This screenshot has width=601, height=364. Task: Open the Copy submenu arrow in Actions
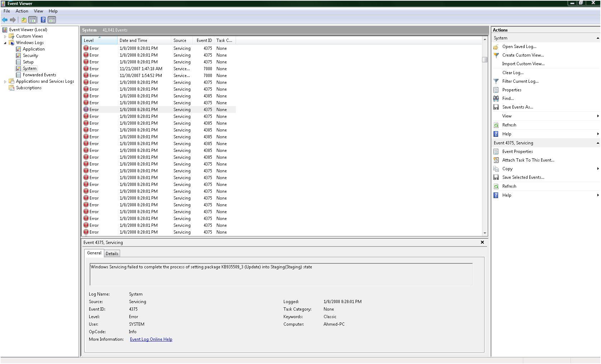(x=598, y=169)
